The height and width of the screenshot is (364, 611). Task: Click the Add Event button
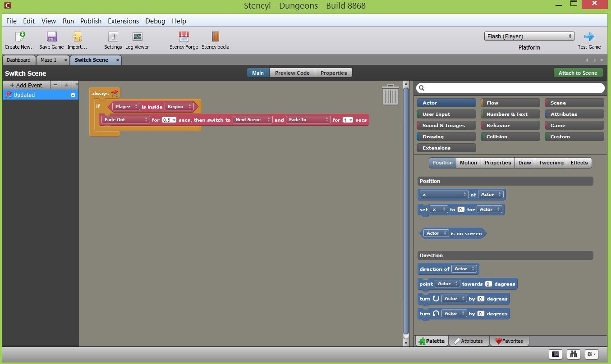tap(26, 85)
